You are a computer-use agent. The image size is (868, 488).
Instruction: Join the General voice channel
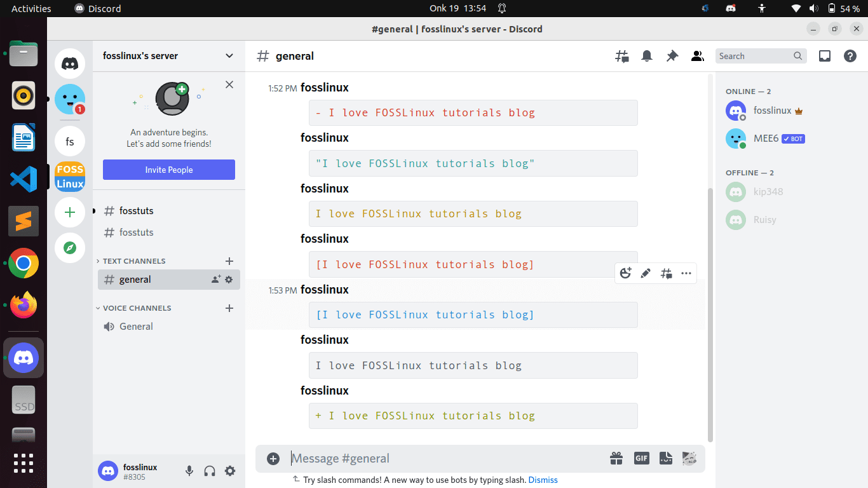tap(169, 327)
